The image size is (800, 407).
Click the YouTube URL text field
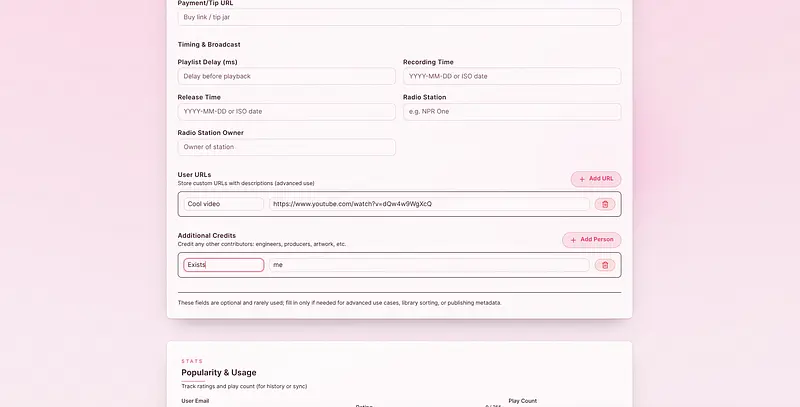(x=429, y=204)
